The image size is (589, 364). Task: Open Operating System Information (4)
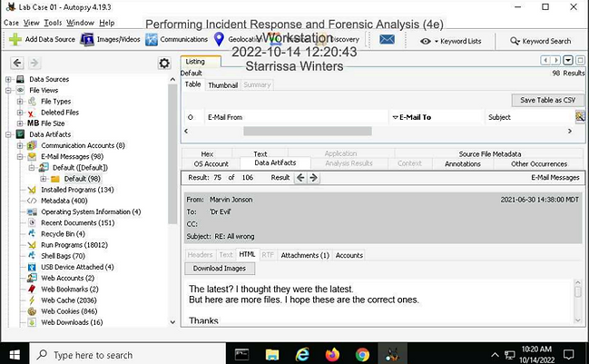(x=91, y=212)
